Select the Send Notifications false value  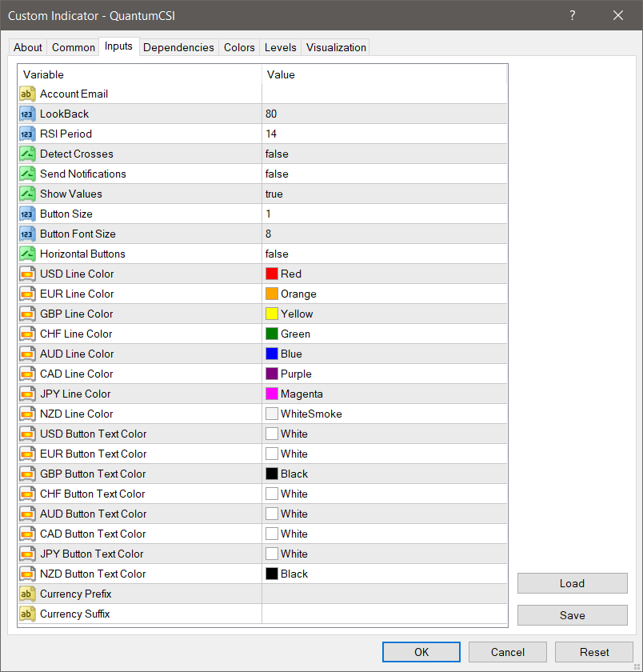(278, 174)
